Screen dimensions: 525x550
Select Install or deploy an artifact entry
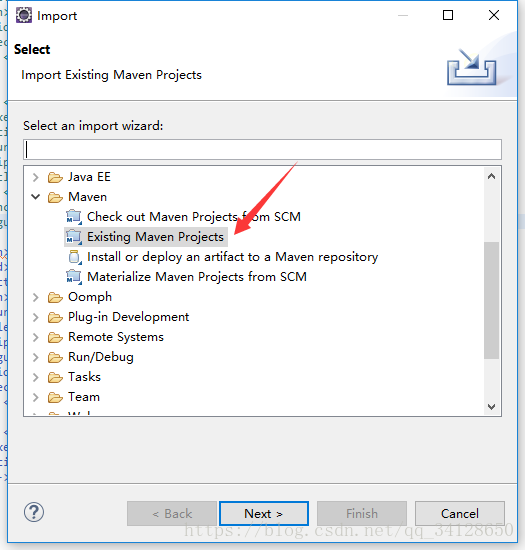point(233,257)
